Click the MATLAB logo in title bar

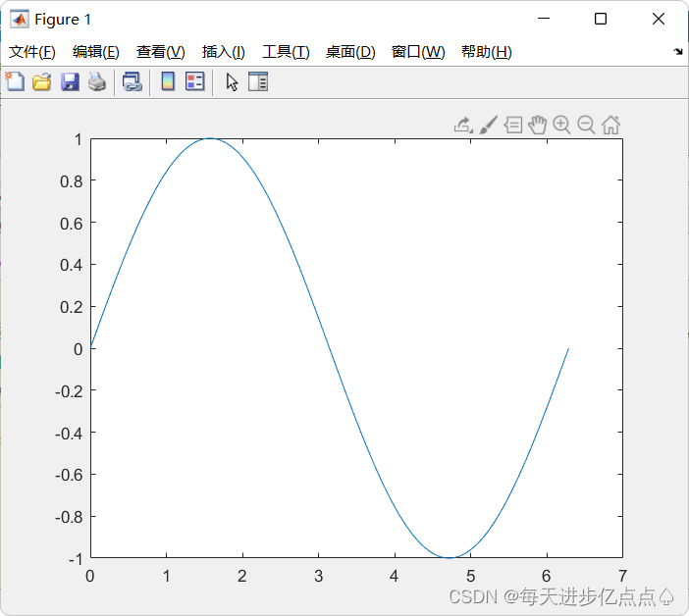coord(20,19)
